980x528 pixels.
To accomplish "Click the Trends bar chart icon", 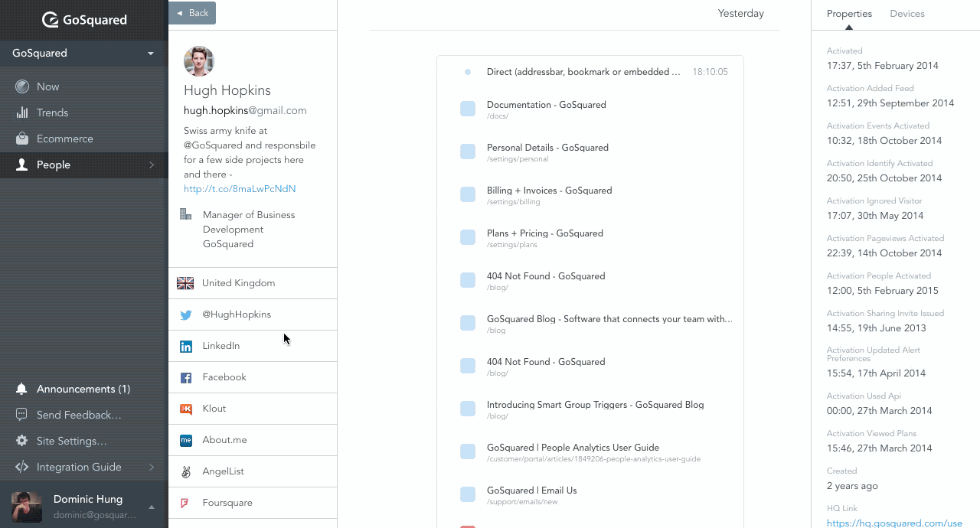I will (x=22, y=112).
